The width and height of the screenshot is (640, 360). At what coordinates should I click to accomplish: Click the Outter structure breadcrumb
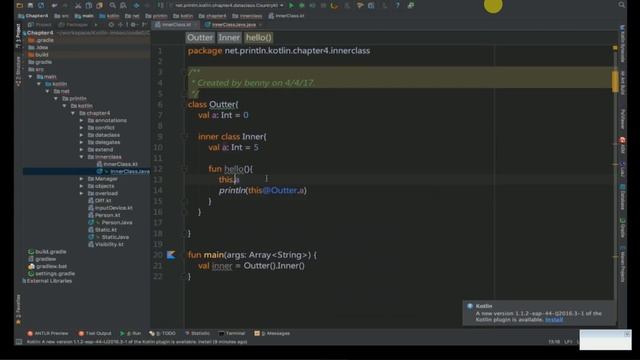pyautogui.click(x=200, y=38)
